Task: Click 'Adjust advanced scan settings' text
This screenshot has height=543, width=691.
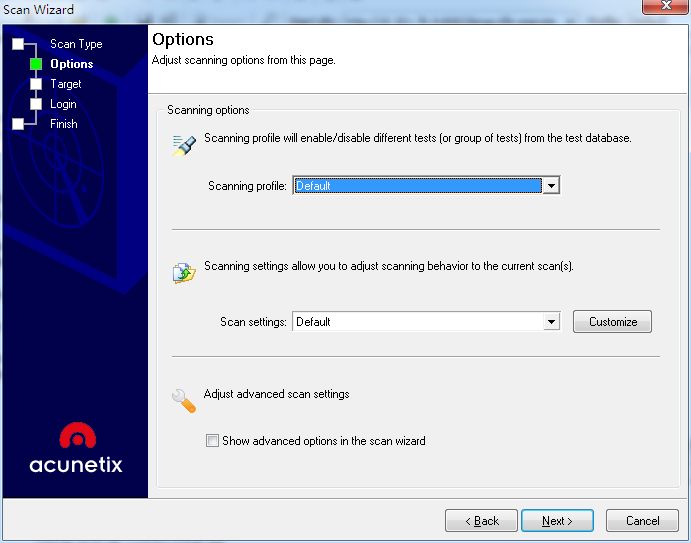Action: (x=276, y=394)
